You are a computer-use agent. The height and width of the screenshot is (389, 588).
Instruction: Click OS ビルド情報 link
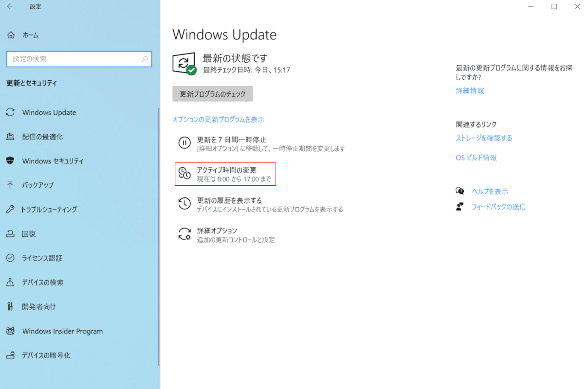pos(476,158)
